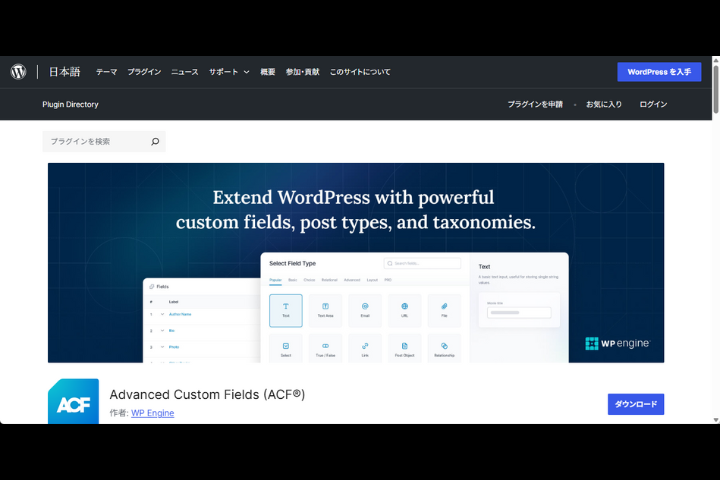This screenshot has width=720, height=480.
Task: Open the お気に入り link
Action: (x=604, y=104)
